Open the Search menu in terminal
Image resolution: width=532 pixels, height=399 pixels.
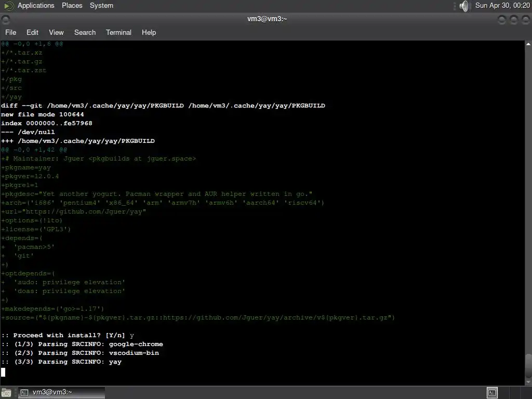pos(85,32)
